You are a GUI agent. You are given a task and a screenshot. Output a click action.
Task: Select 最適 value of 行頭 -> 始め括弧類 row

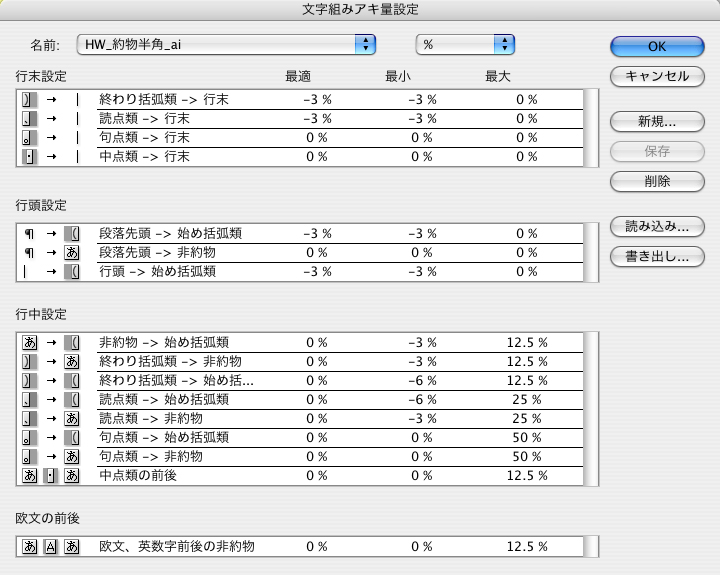click(x=317, y=272)
